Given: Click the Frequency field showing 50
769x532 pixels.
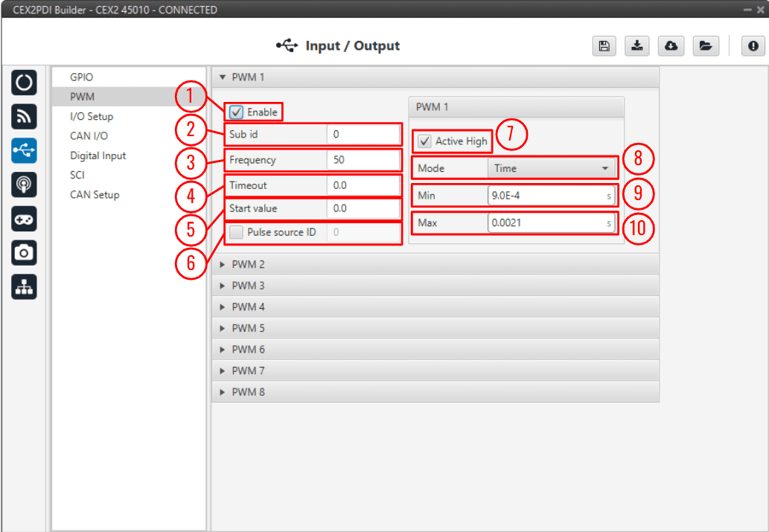Looking at the screenshot, I should pyautogui.click(x=363, y=160).
